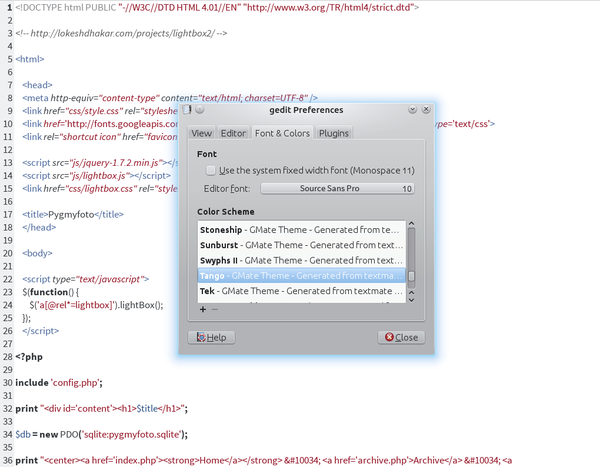The image size is (600, 467).
Task: Click line 28 '<?php' in the editor
Action: pyautogui.click(x=29, y=357)
